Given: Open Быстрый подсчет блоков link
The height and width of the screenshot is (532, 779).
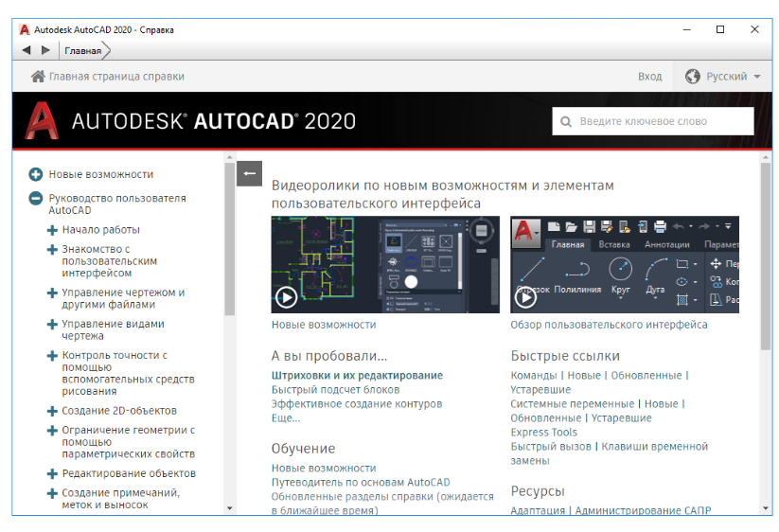Looking at the screenshot, I should (x=335, y=389).
